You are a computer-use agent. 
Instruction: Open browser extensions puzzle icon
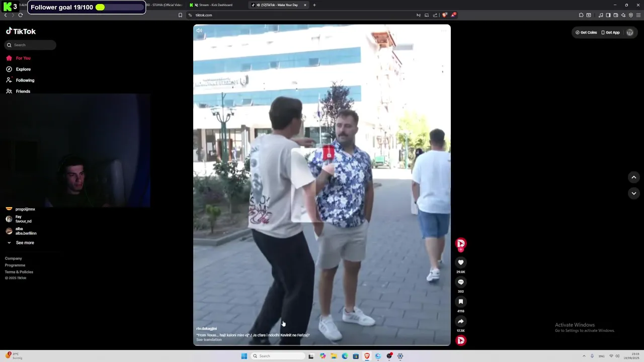581,15
